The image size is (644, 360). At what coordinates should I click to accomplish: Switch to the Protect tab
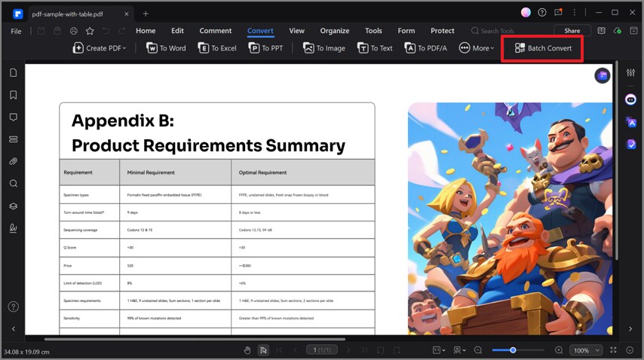[443, 31]
